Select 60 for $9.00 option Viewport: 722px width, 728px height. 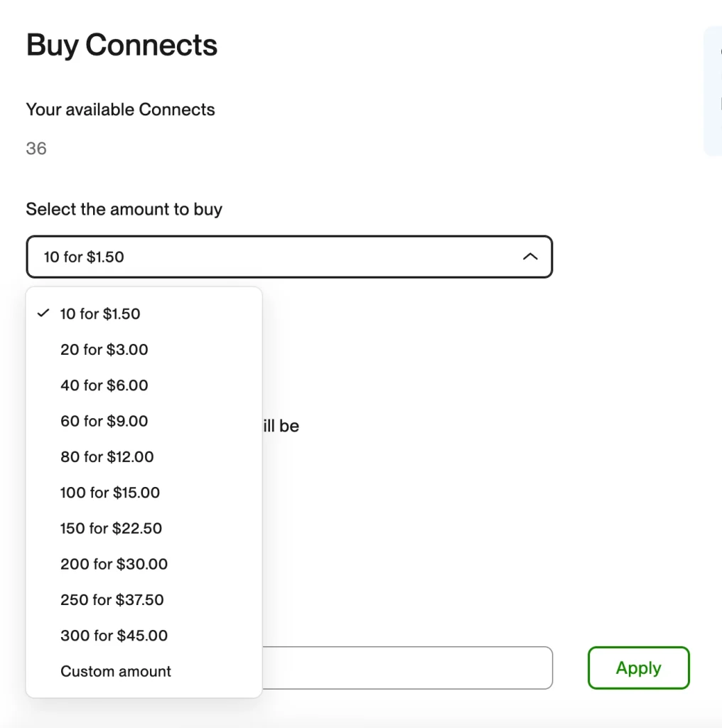[104, 421]
